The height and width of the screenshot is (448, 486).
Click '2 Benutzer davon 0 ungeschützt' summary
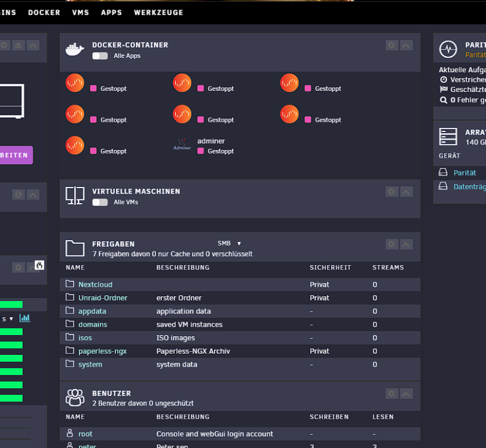pyautogui.click(x=143, y=403)
